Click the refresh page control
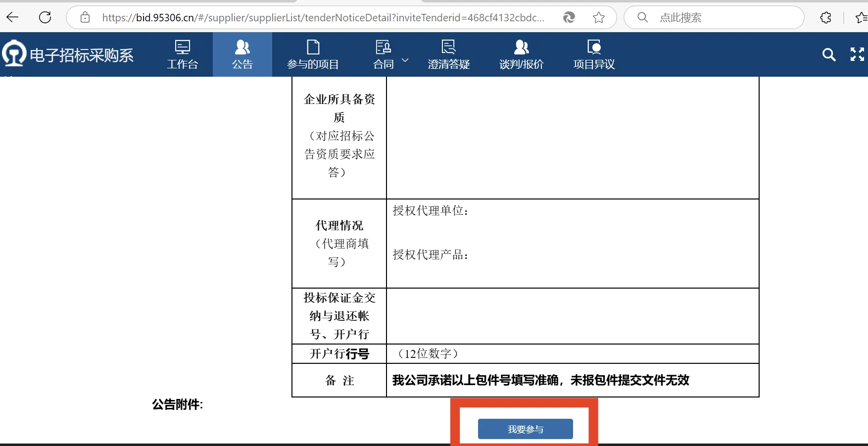This screenshot has height=446, width=868. click(45, 17)
